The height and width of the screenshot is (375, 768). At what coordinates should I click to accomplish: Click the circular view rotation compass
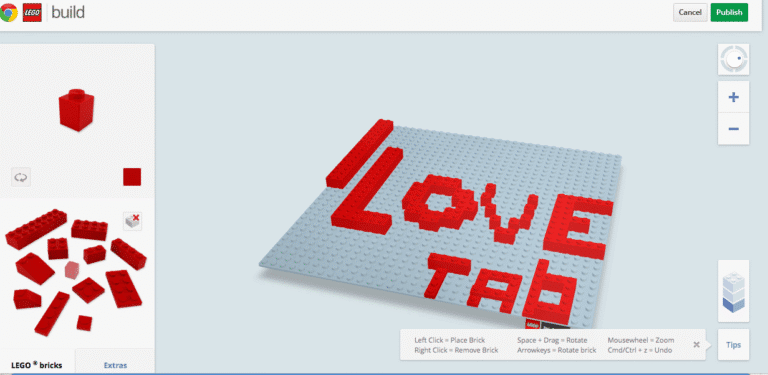point(733,60)
